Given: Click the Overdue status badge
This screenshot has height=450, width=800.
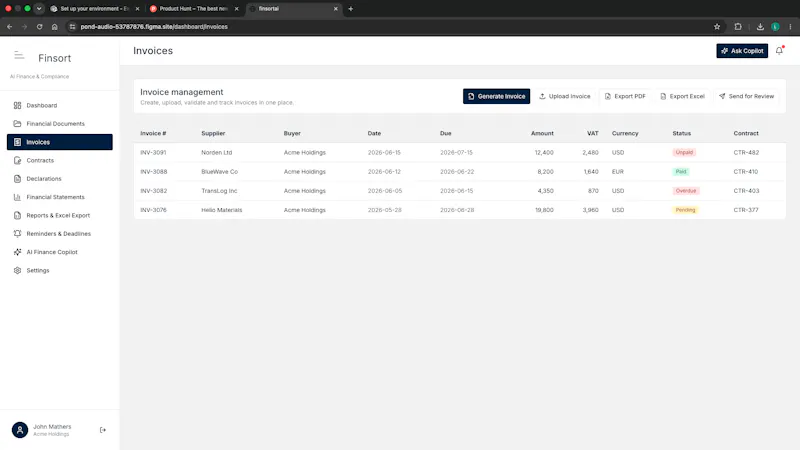Looking at the screenshot, I should (x=686, y=191).
